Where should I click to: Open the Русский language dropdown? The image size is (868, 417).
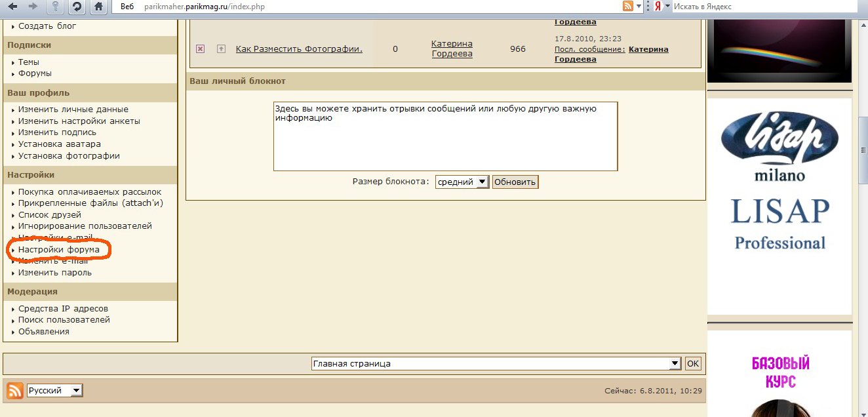[55, 391]
